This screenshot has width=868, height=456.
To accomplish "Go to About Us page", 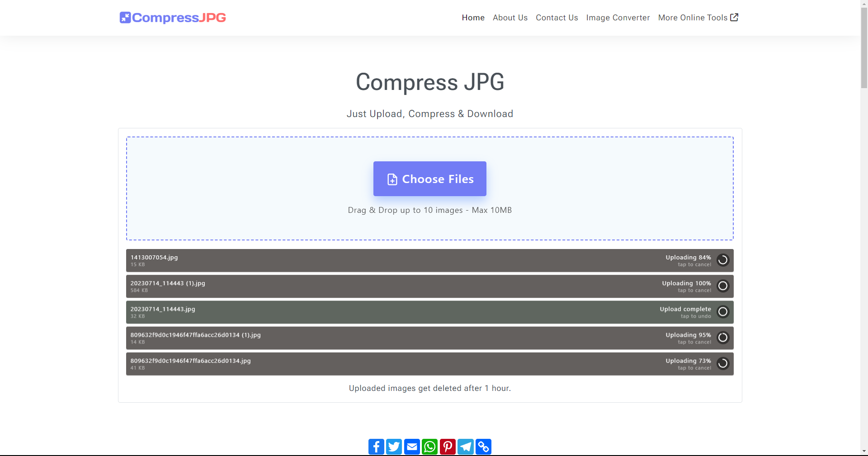I will [510, 18].
